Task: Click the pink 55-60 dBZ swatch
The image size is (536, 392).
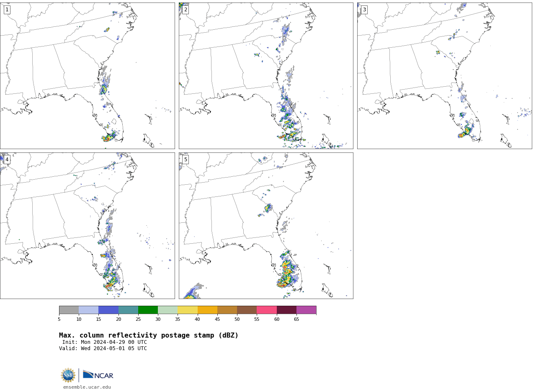Action: tap(267, 310)
